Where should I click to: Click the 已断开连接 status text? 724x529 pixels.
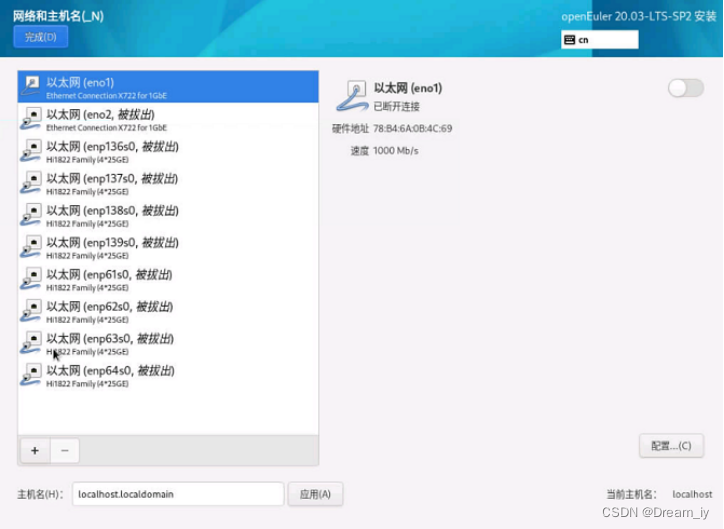396,107
